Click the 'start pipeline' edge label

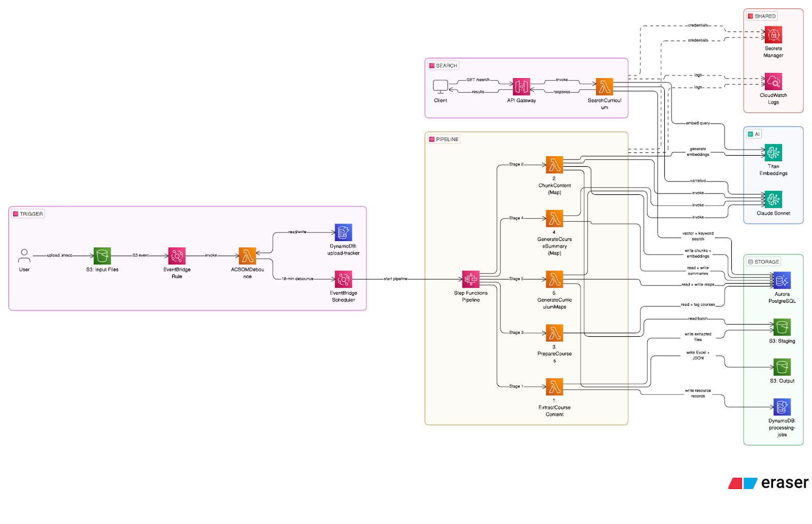tap(395, 279)
